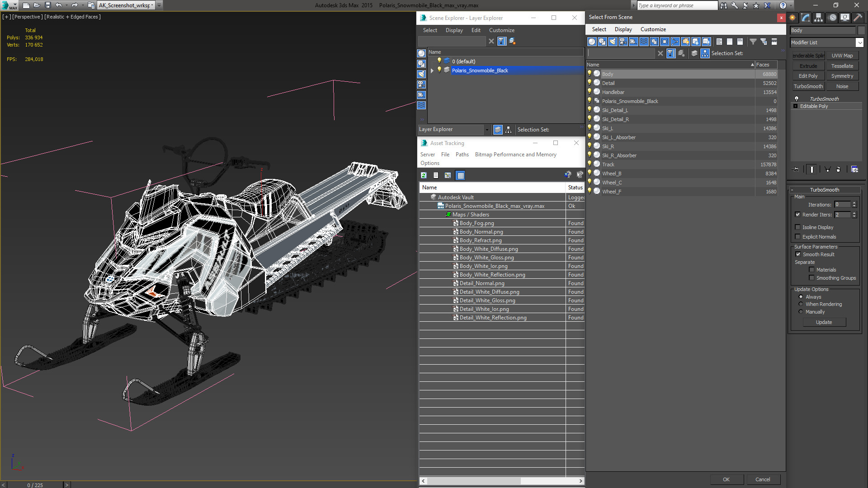Image resolution: width=868 pixels, height=488 pixels.
Task: Toggle the TurboSmooth modifier lightbulb
Action: click(x=797, y=99)
